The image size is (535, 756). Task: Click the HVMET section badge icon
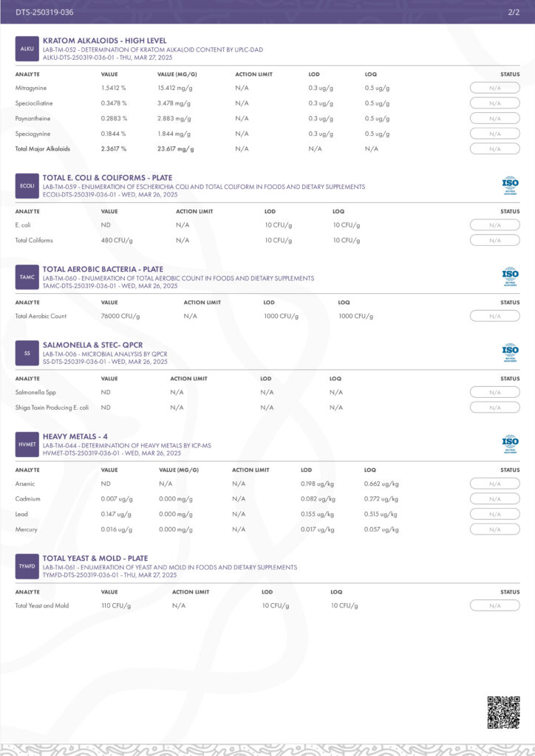pos(27,444)
